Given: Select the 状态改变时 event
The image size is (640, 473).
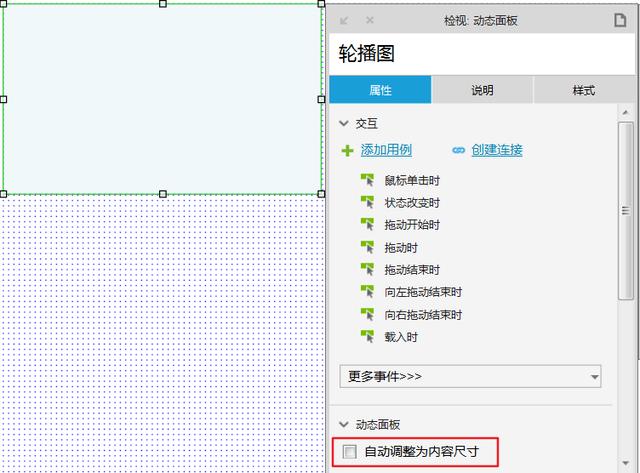Looking at the screenshot, I should pyautogui.click(x=412, y=203).
